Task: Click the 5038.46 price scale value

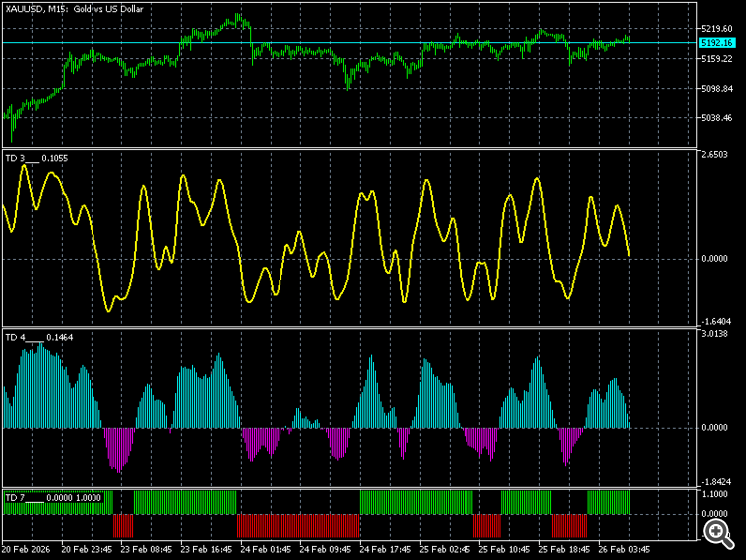Action: pyautogui.click(x=717, y=118)
